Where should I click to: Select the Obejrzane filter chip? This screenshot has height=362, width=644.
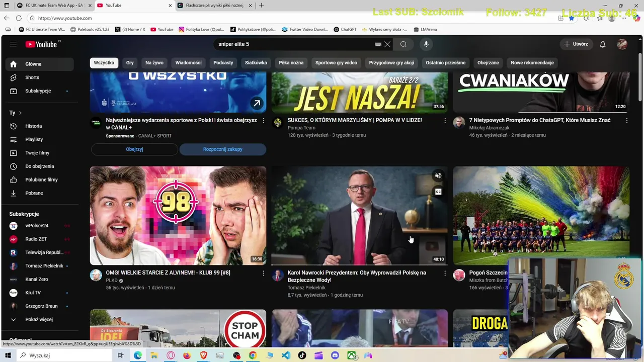point(488,63)
